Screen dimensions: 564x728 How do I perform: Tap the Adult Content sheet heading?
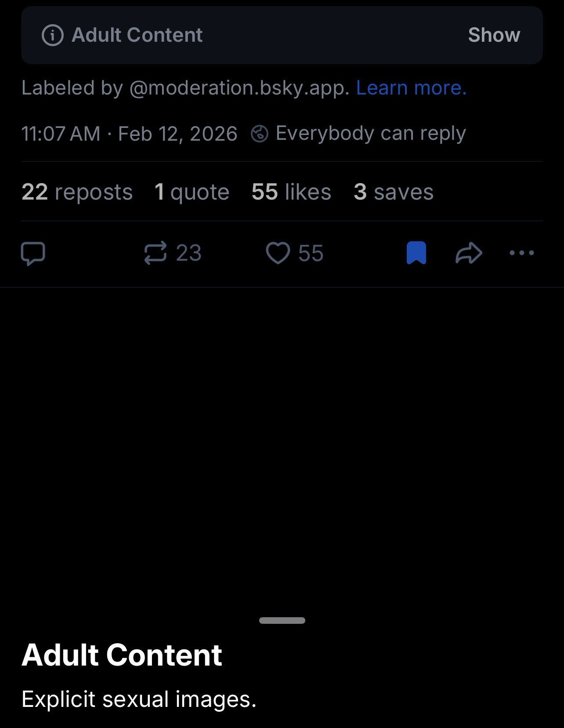122,655
